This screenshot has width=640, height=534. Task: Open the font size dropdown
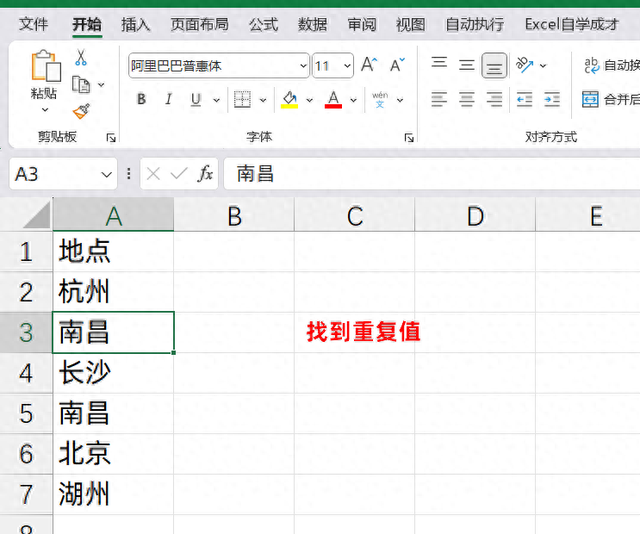[347, 66]
